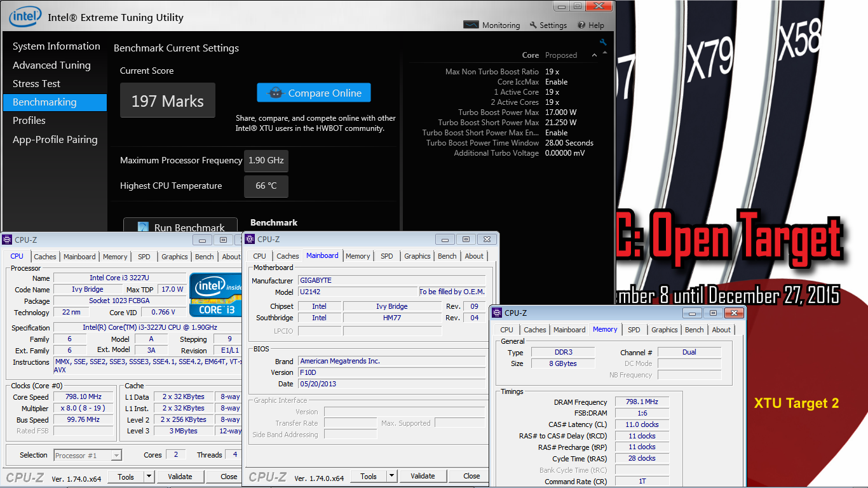The width and height of the screenshot is (868, 488).
Task: Click Validate button in CPU-Z CPU window
Action: click(x=180, y=476)
